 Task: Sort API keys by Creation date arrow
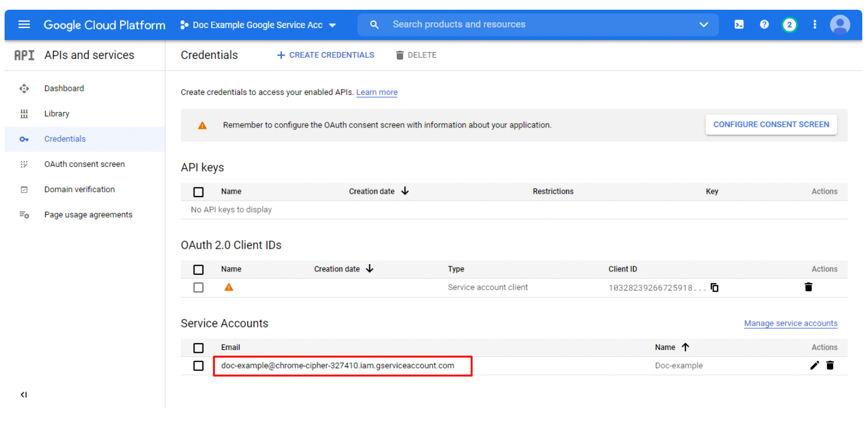(x=405, y=191)
